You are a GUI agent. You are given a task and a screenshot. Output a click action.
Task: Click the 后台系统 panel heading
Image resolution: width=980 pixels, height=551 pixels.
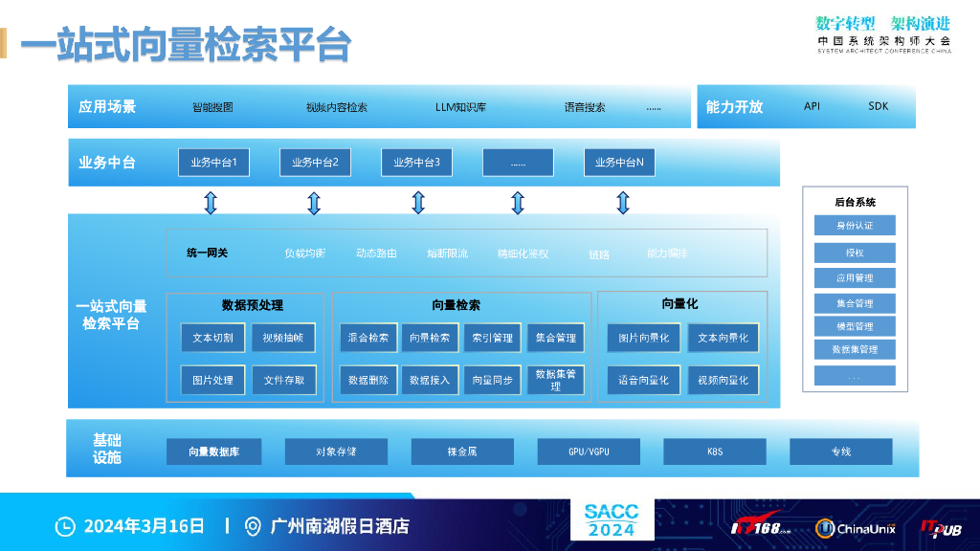click(x=855, y=203)
